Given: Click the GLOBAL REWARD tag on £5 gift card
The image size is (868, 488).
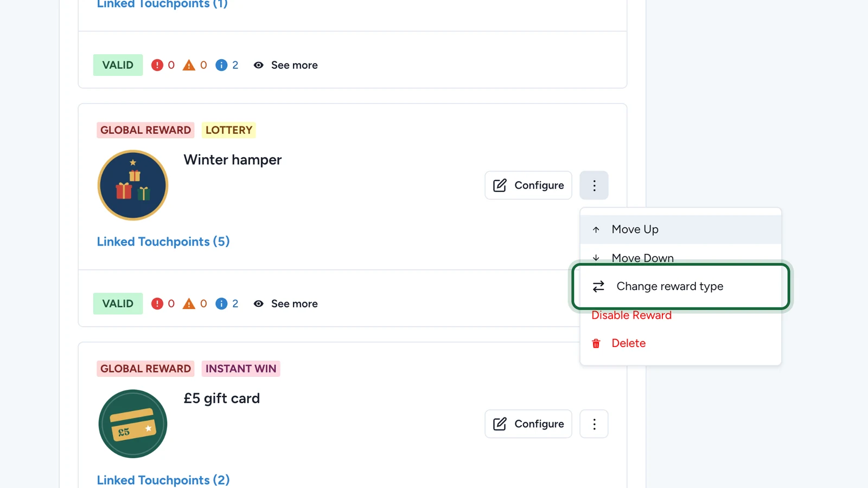Looking at the screenshot, I should tap(145, 369).
